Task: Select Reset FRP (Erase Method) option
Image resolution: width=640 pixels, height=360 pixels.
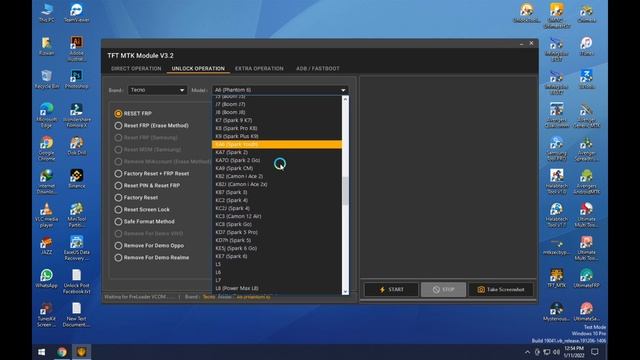Action: click(x=151, y=126)
